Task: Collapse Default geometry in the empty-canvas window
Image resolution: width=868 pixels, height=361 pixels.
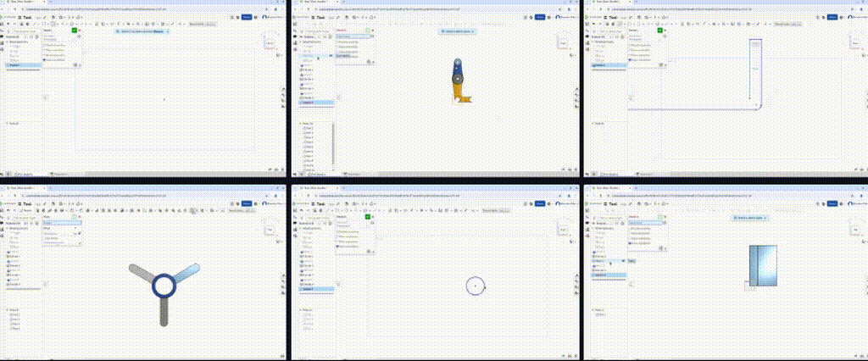Action: [8, 41]
